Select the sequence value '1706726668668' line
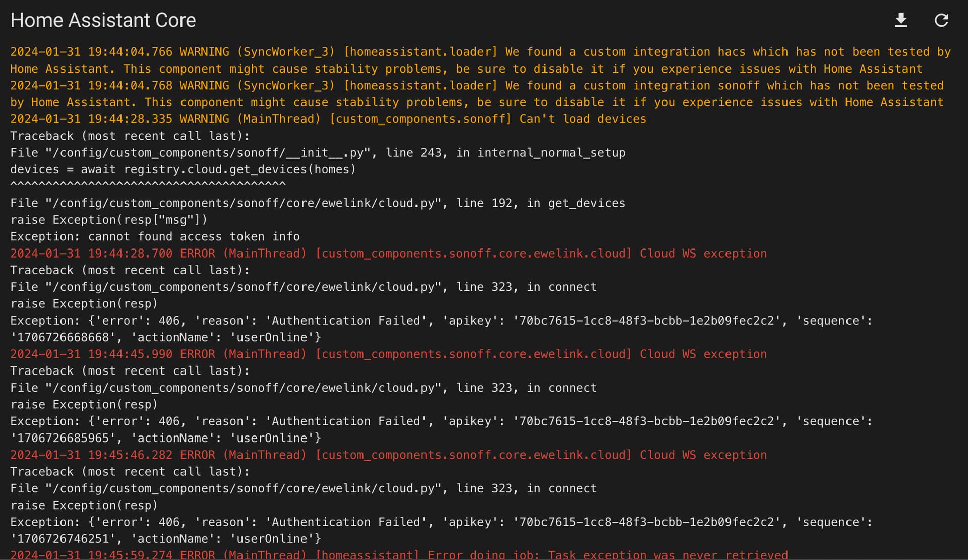The width and height of the screenshot is (968, 560). (x=165, y=337)
